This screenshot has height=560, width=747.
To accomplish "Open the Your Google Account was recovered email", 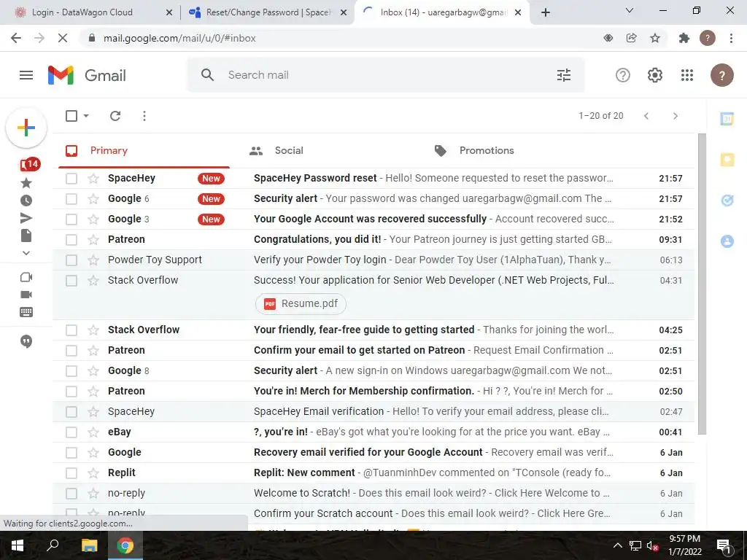I will [x=373, y=219].
